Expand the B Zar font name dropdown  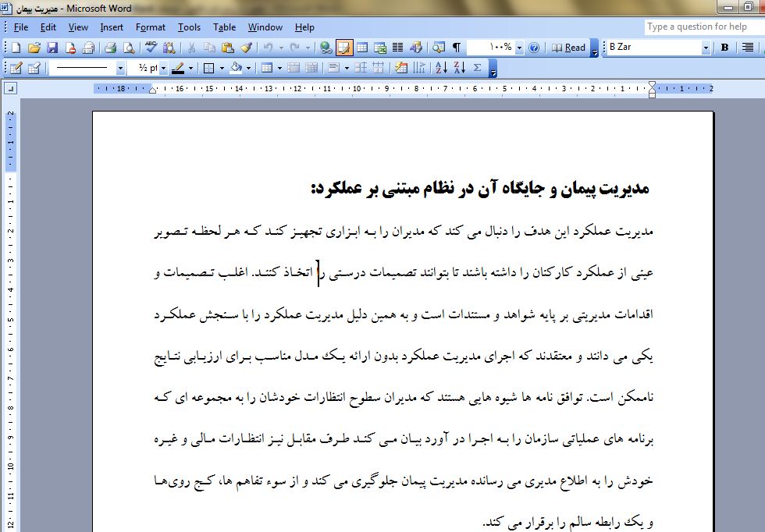(x=706, y=48)
